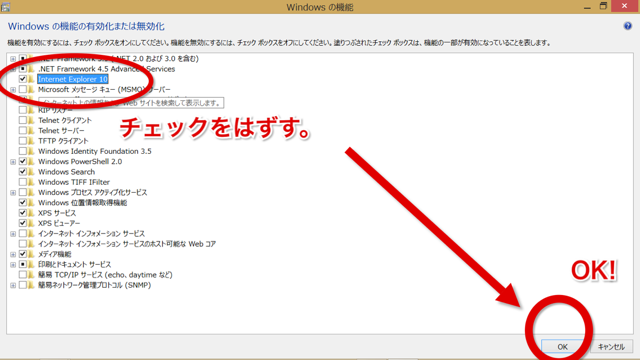Uncheck the メディア機能 checkbox
This screenshot has height=360, width=640.
23,254
